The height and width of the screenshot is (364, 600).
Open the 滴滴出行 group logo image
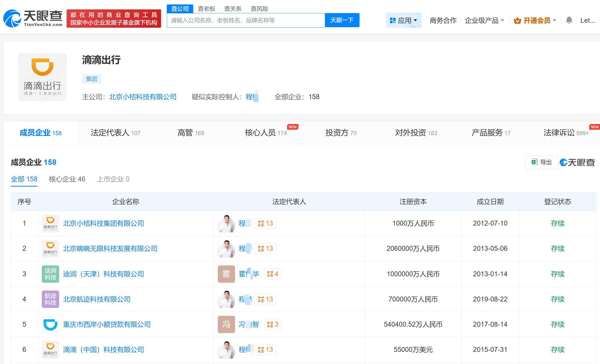[x=43, y=77]
